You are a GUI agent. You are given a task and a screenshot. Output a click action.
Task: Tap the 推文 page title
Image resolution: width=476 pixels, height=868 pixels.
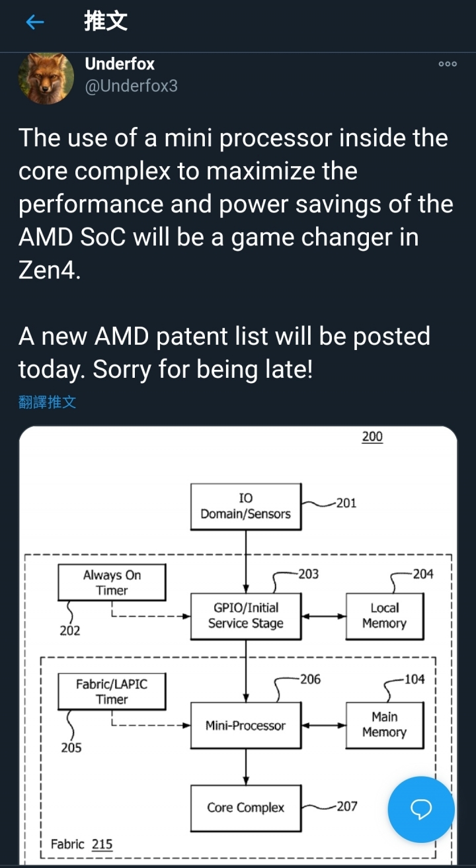(x=106, y=22)
